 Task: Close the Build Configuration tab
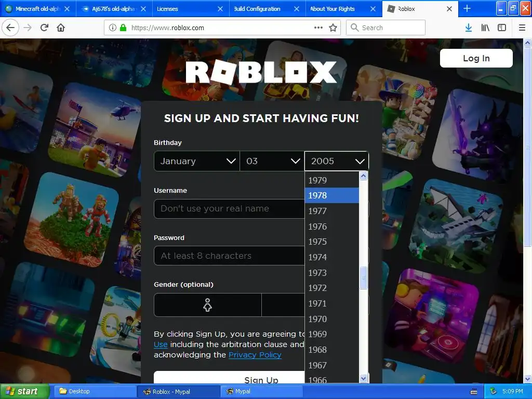tap(297, 9)
